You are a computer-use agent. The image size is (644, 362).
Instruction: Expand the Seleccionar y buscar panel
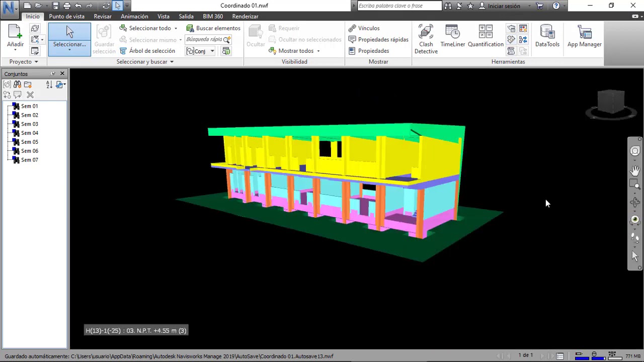click(145, 62)
